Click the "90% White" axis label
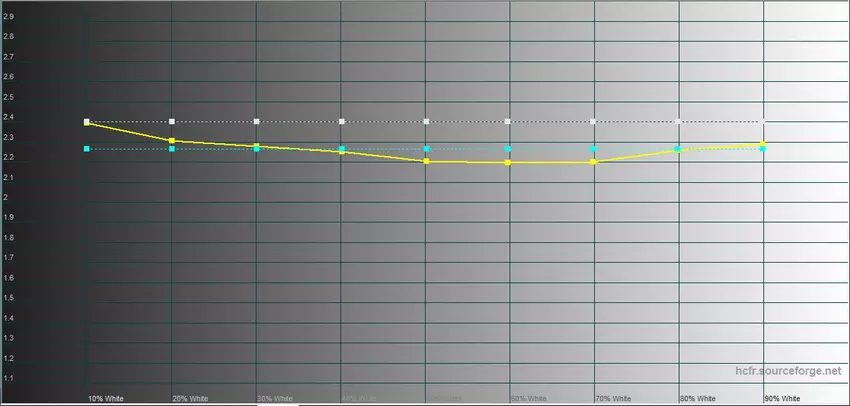Viewport: 850px width, 406px height. (x=782, y=398)
